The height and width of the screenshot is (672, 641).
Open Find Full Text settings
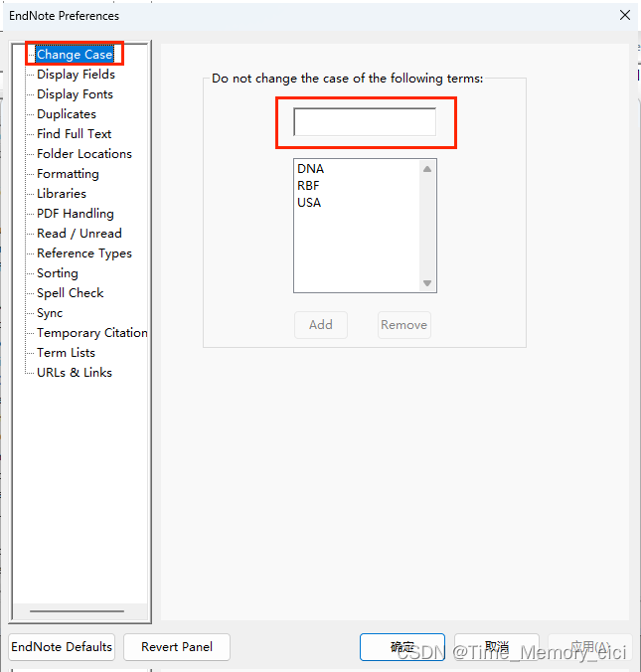pos(75,134)
